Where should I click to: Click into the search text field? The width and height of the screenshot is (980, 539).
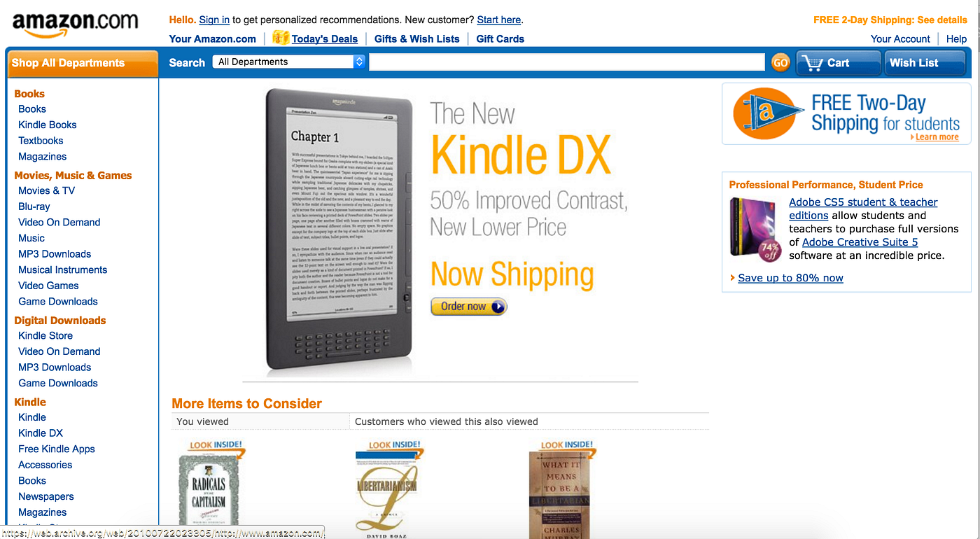pos(567,62)
